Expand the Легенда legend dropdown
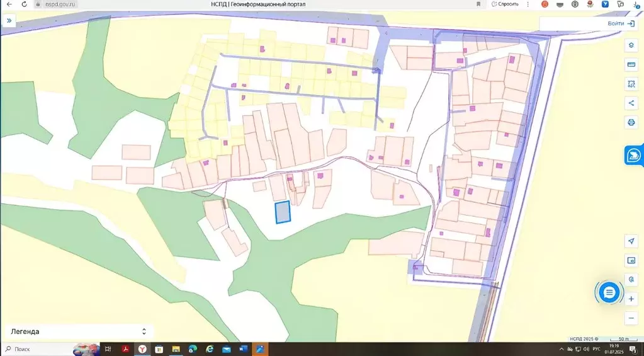Screen dimensions: 644x356 78,331
